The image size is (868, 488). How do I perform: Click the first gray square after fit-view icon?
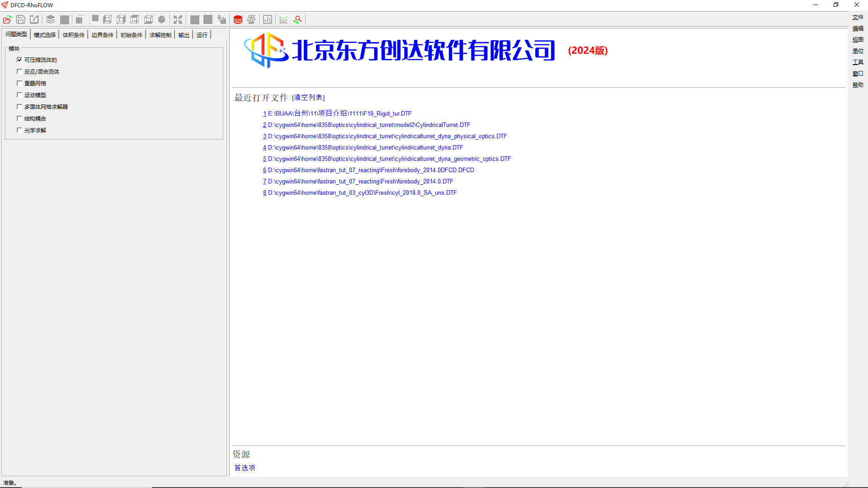click(x=194, y=19)
